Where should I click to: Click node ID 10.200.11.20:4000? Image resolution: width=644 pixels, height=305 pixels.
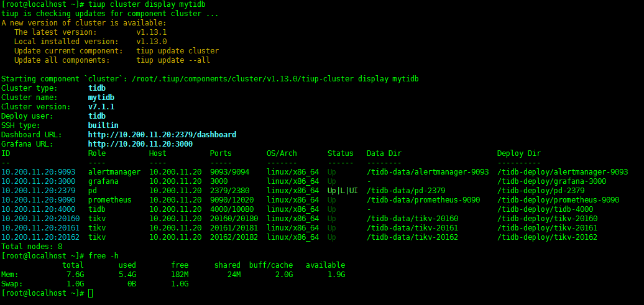pos(39,209)
